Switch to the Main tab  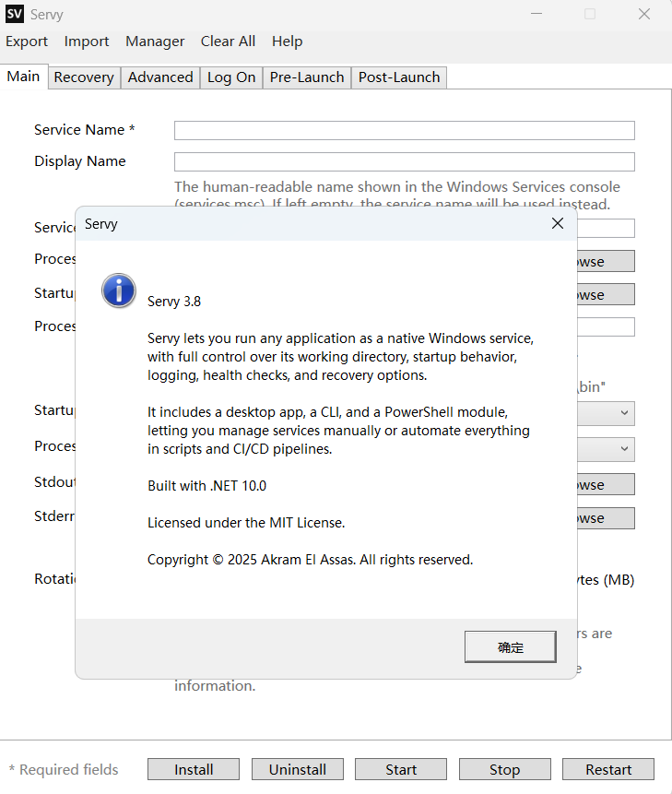(24, 77)
